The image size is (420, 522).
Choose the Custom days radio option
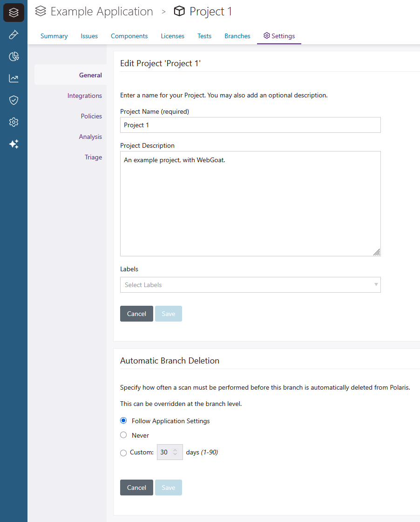[x=123, y=453]
